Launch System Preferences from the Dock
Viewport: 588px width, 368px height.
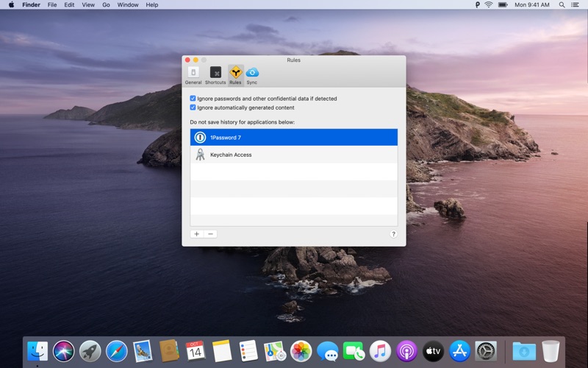(486, 351)
